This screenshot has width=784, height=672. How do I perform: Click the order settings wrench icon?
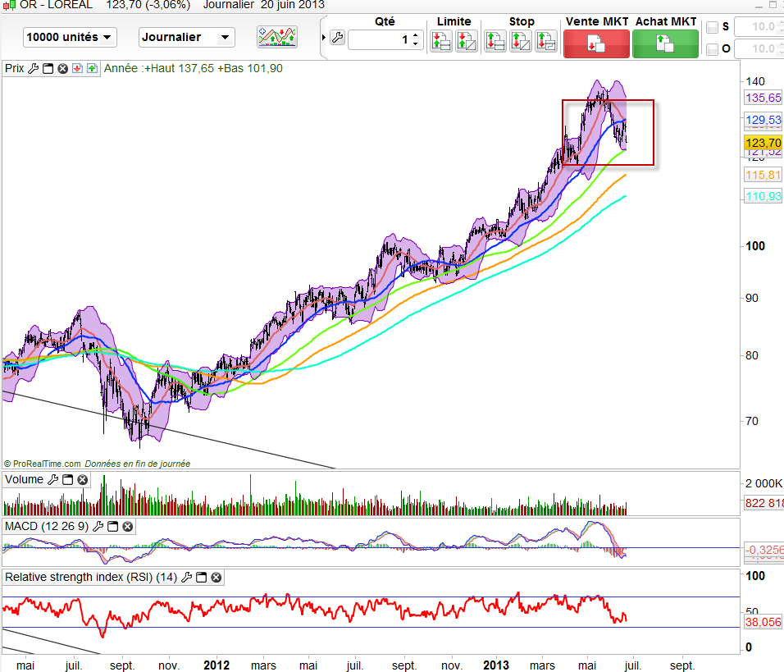(337, 38)
